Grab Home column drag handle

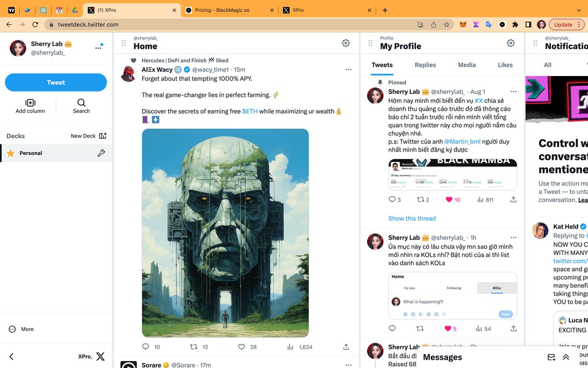[123, 43]
